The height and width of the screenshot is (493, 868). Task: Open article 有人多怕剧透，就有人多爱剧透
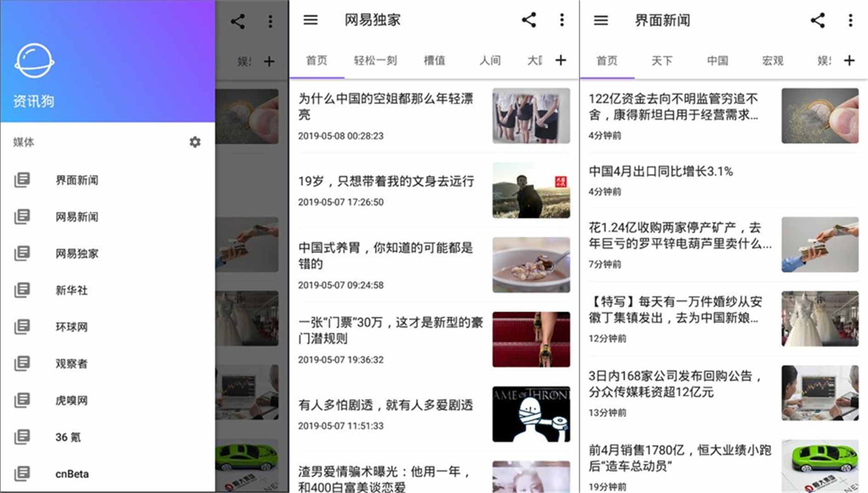[385, 405]
